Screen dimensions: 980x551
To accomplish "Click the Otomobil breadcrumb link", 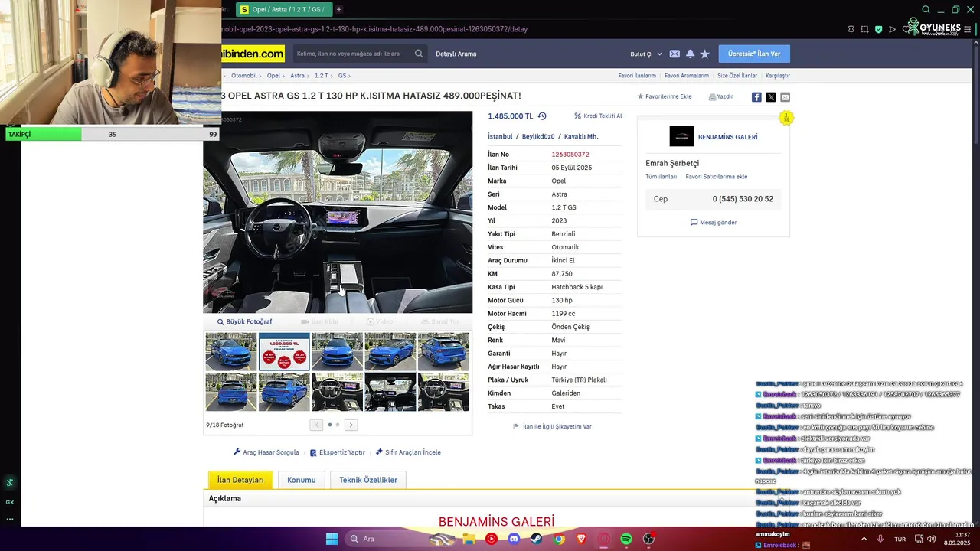I will pos(244,76).
